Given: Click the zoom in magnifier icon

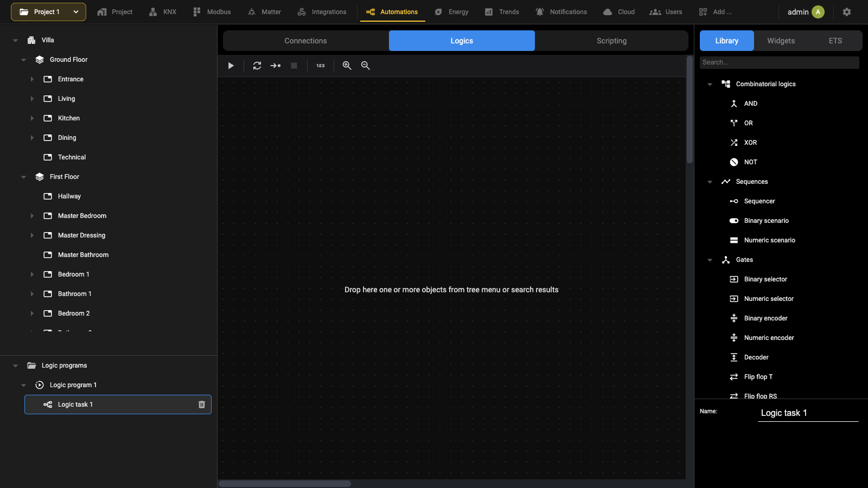Looking at the screenshot, I should point(347,66).
